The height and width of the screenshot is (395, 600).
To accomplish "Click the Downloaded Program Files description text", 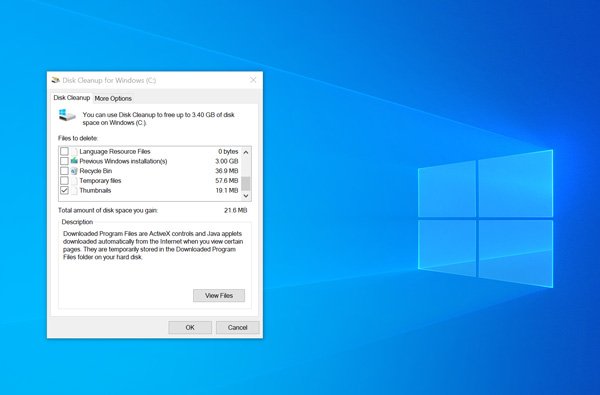I will [x=153, y=245].
